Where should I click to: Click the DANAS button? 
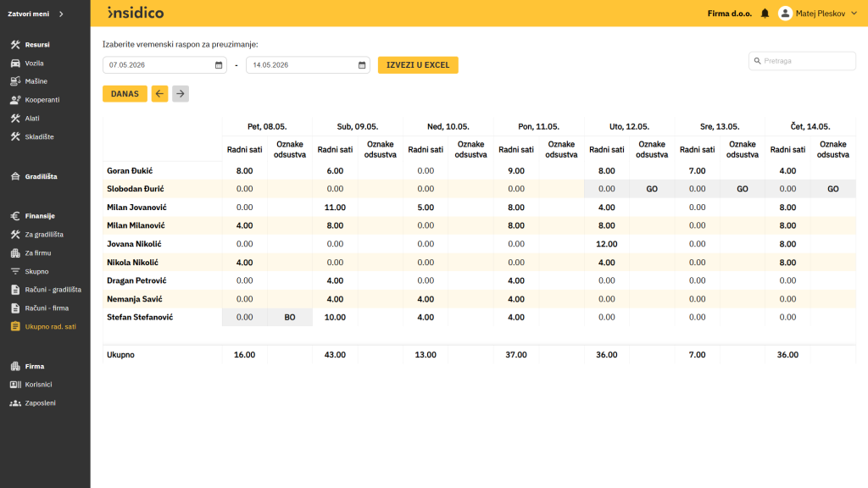click(x=125, y=93)
